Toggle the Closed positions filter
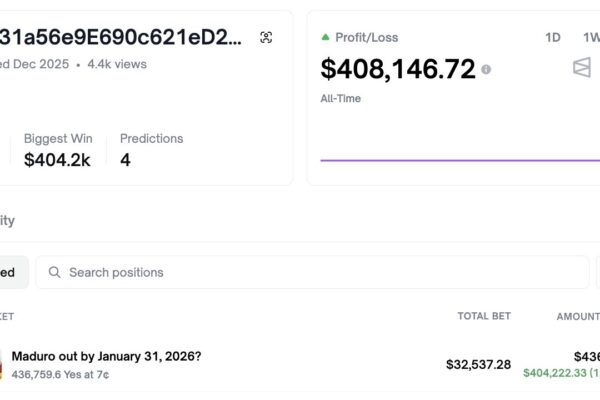 [9, 272]
